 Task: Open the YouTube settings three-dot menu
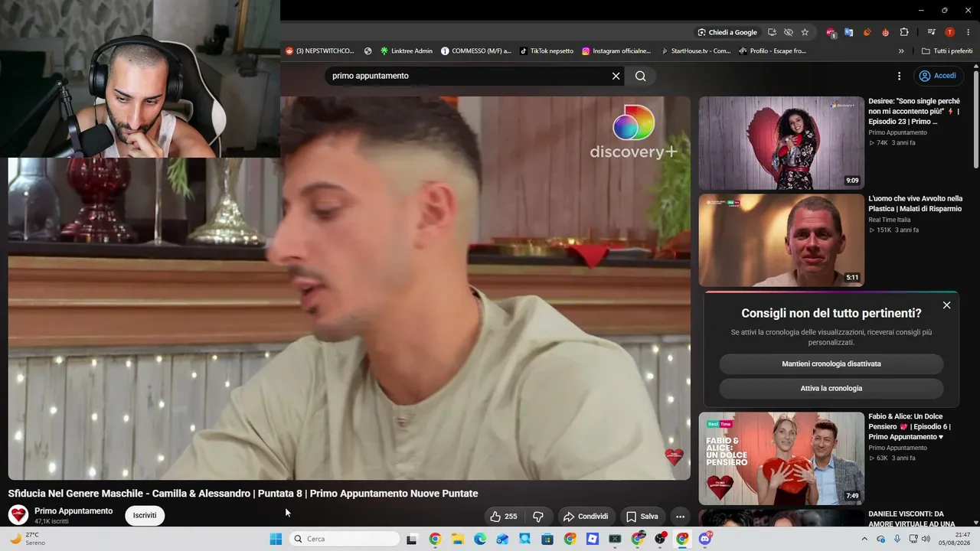tap(899, 76)
